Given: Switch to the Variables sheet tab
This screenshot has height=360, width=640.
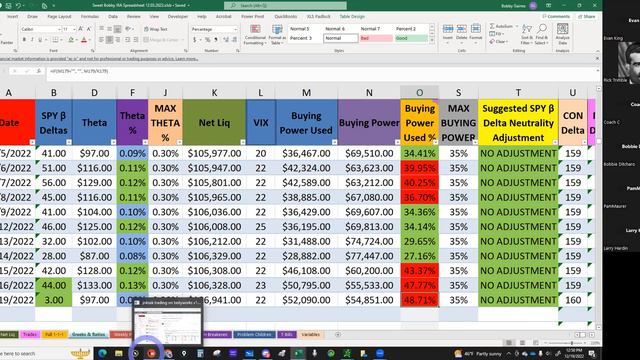Looking at the screenshot, I should (x=311, y=334).
